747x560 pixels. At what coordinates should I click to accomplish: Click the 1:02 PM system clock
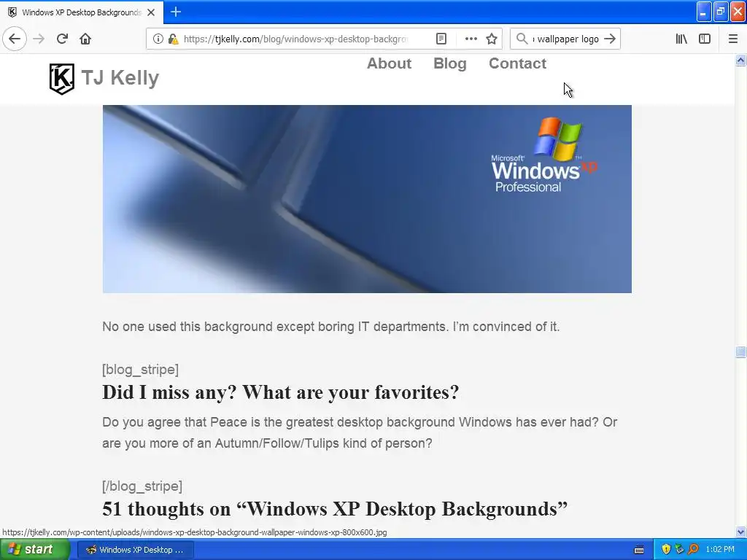pyautogui.click(x=720, y=550)
